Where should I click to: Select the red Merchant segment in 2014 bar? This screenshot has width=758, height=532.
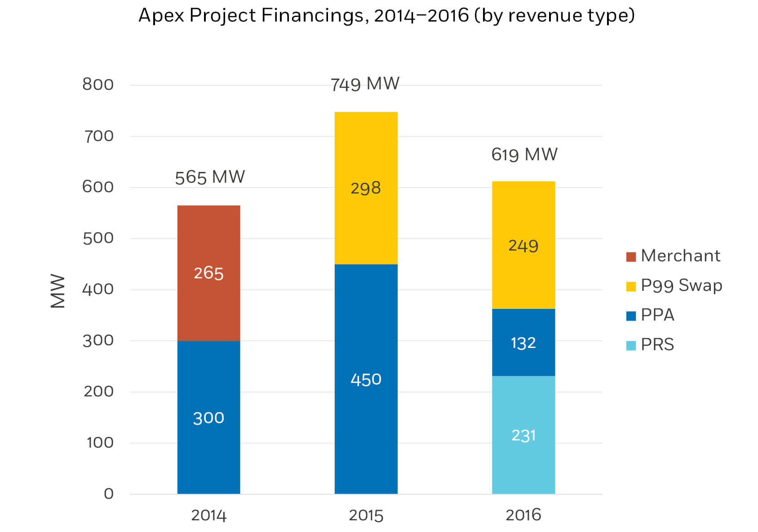coord(209,272)
